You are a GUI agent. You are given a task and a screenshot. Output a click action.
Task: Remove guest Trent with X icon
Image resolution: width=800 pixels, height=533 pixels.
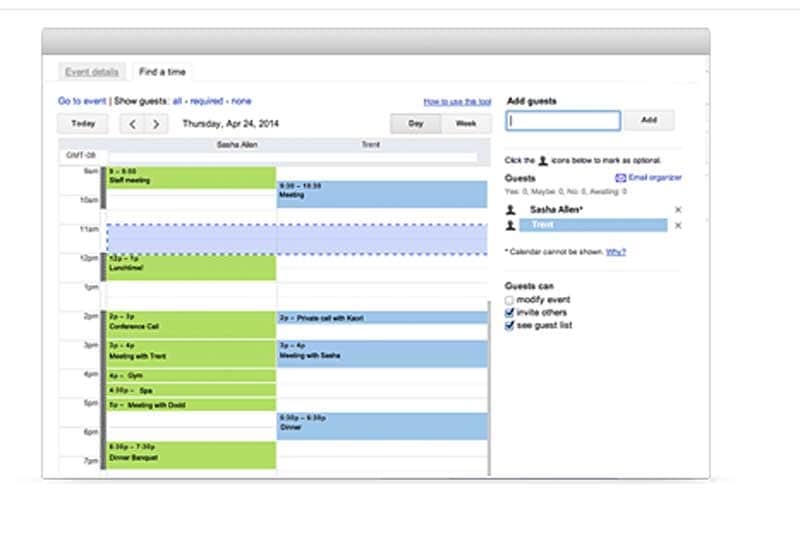(678, 226)
